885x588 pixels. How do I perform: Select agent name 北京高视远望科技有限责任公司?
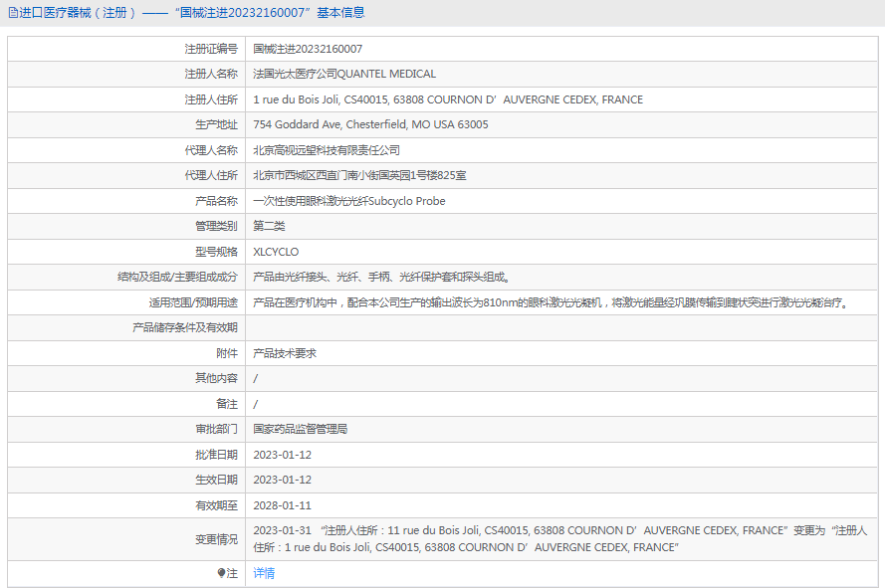pyautogui.click(x=327, y=150)
